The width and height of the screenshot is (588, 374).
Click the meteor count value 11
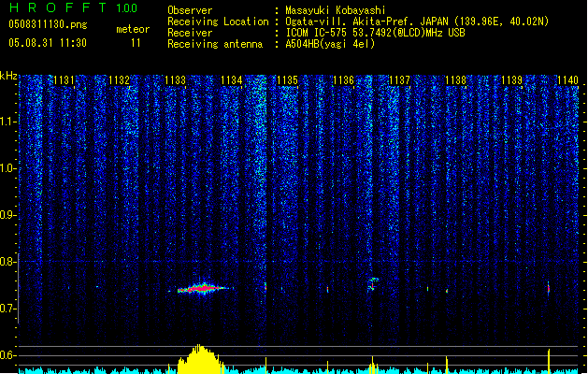click(136, 43)
